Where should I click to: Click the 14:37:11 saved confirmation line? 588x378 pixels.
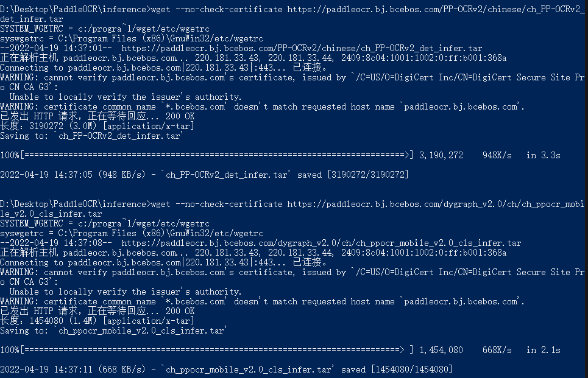(x=226, y=369)
